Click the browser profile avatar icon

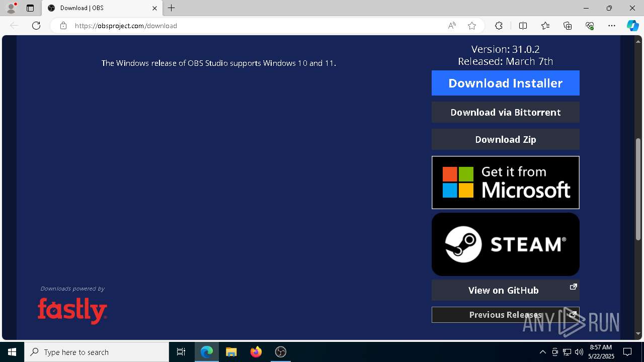click(11, 8)
